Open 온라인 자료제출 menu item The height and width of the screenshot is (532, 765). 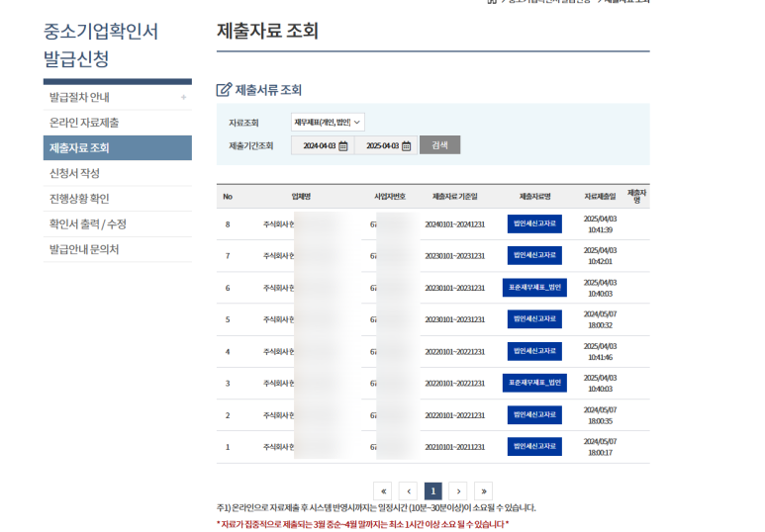[118, 123]
